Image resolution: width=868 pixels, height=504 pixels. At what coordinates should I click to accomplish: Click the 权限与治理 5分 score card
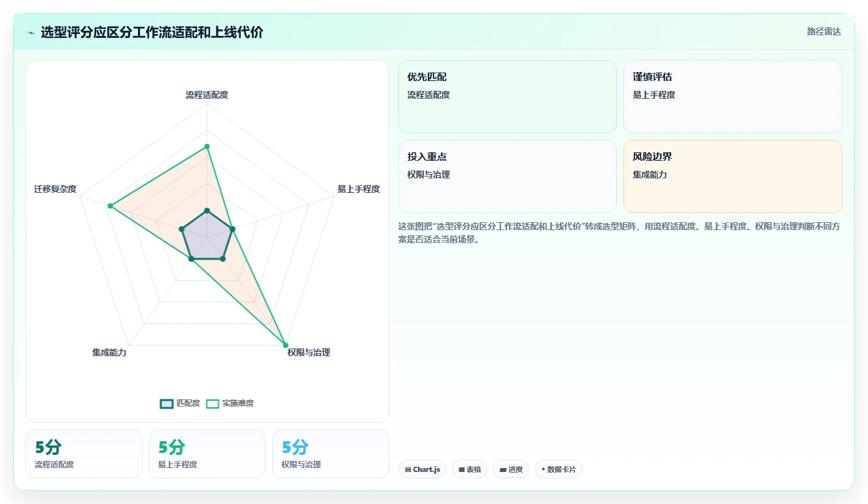[x=330, y=454]
